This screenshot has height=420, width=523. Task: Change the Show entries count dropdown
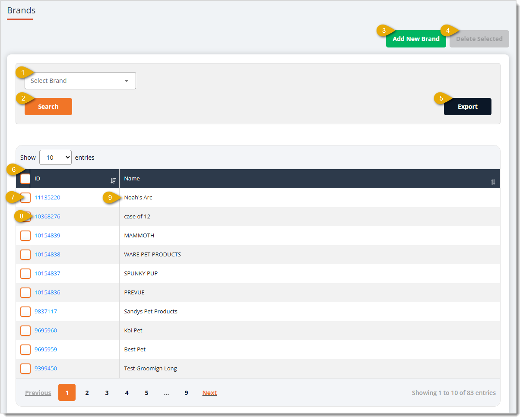point(55,158)
